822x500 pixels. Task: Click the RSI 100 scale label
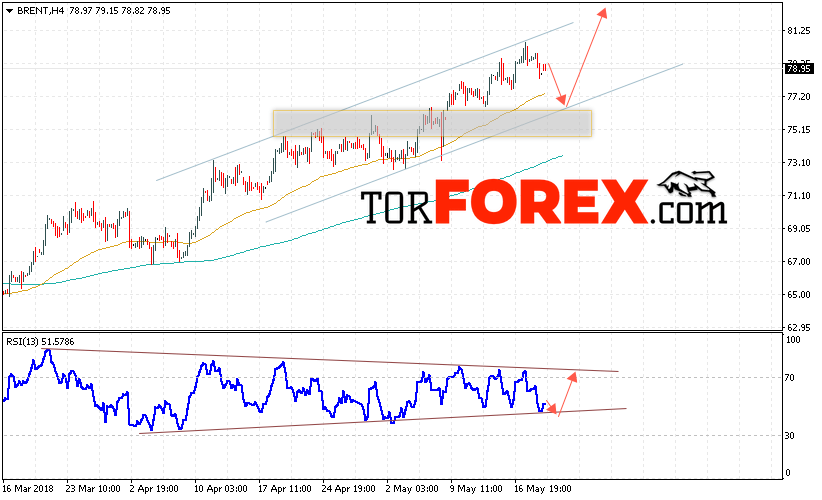point(793,340)
